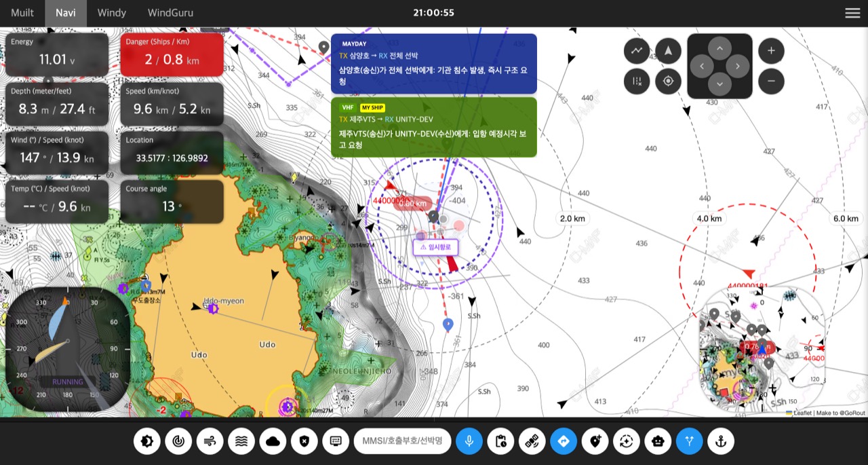Toggle the blue route directions button
Screen dimensions: 868x465
564,441
